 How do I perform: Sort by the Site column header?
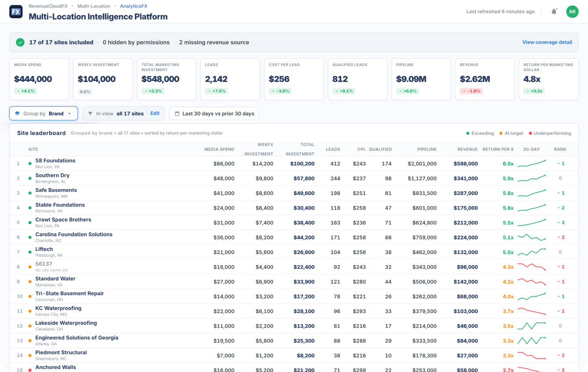coord(33,150)
